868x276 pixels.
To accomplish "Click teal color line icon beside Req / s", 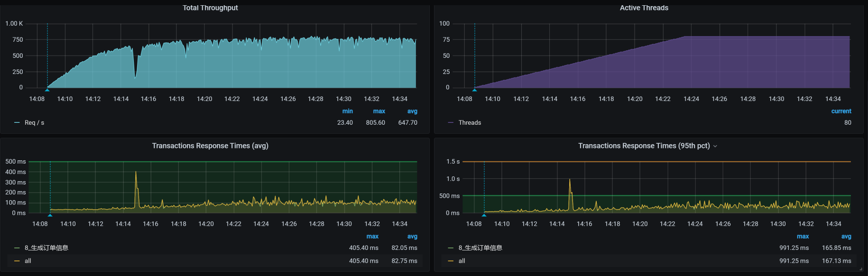I will (x=17, y=123).
